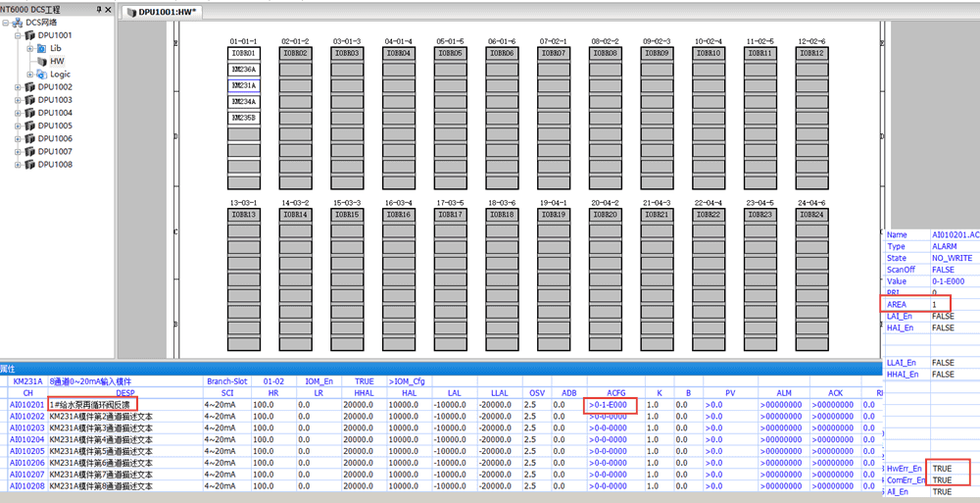This screenshot has width=980, height=503.
Task: Pin the NT6000 DCS工程 panel
Action: [99, 10]
